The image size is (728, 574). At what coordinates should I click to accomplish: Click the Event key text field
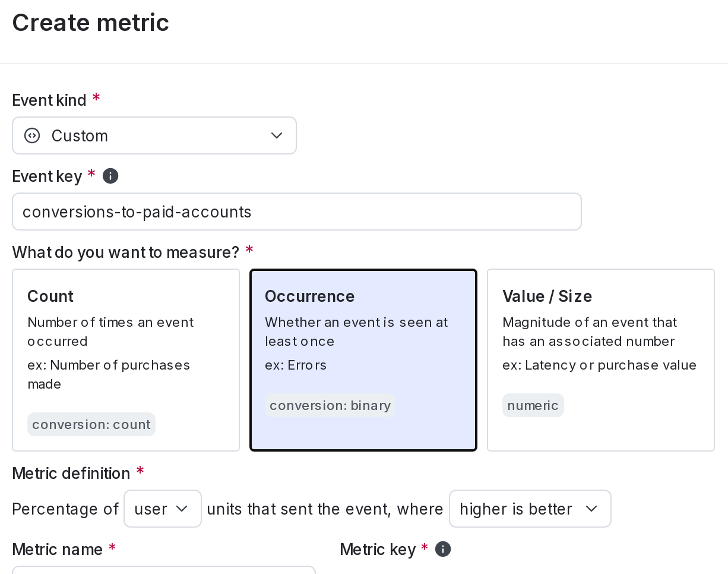coord(297,211)
